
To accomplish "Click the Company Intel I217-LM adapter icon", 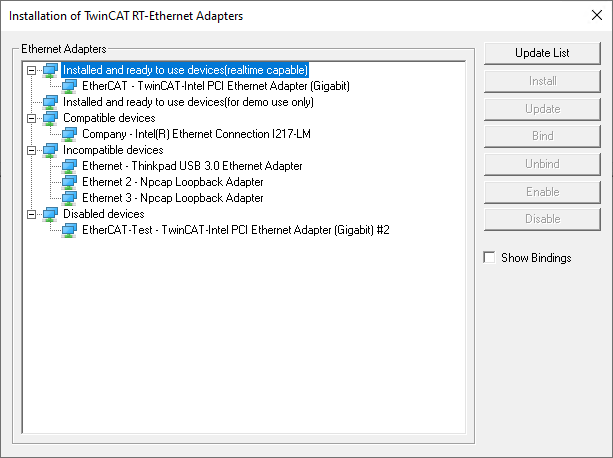I will pyautogui.click(x=70, y=134).
